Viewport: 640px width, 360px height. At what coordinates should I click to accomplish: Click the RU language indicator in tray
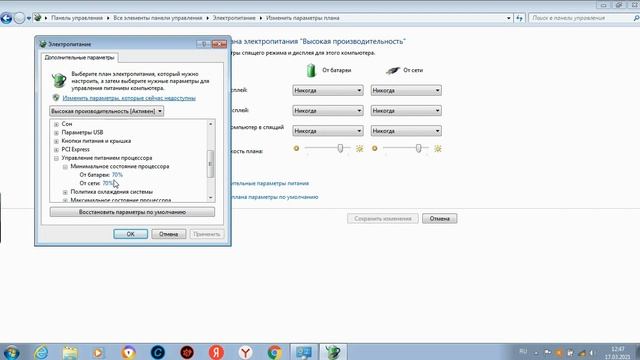[523, 351]
